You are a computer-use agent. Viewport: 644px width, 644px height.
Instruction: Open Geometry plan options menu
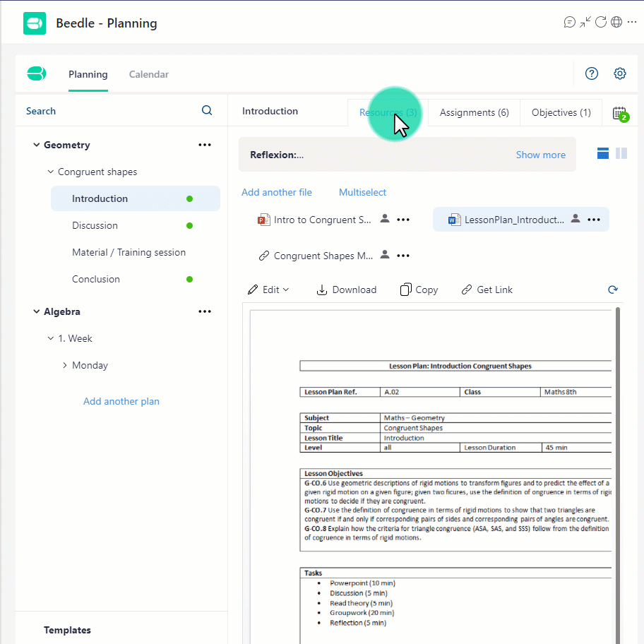click(x=205, y=145)
